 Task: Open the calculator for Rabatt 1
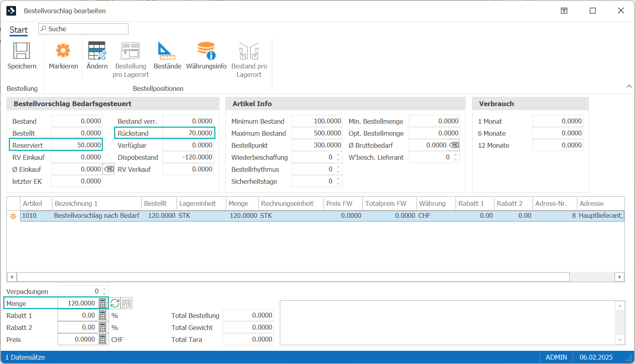[x=102, y=316]
